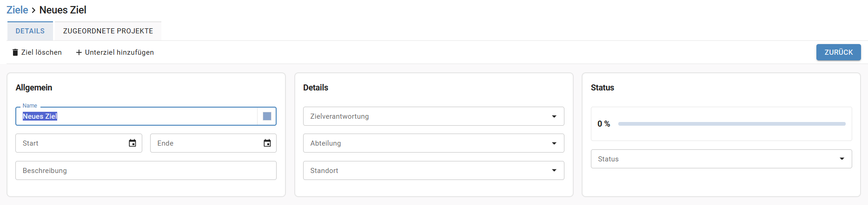Open the Abteilung dropdown
868x205 pixels.
pos(433,143)
